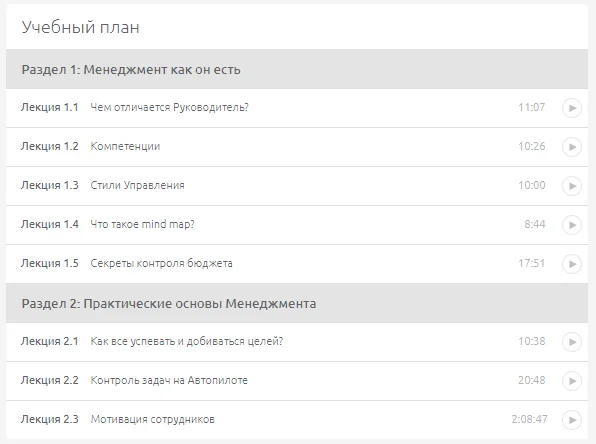Image resolution: width=596 pixels, height=444 pixels.
Task: Click duration 2:08:47 of lecture 2.3
Action: [529, 419]
